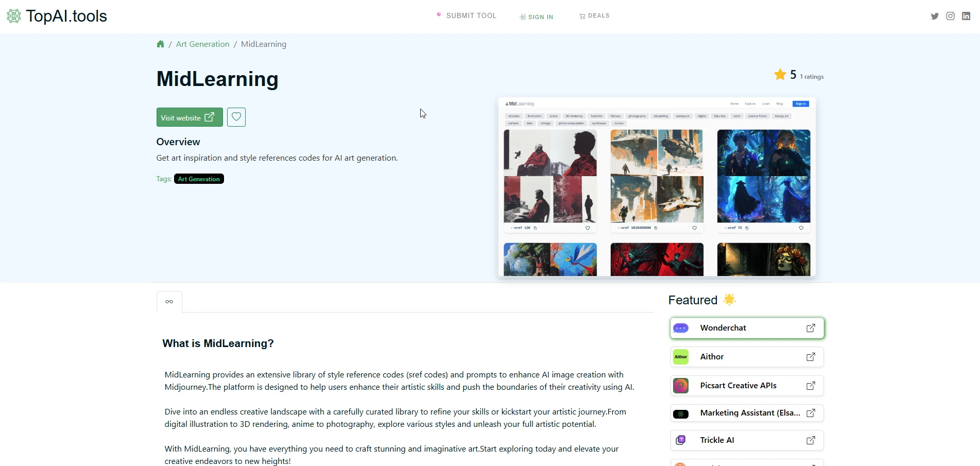Image resolution: width=980 pixels, height=466 pixels.
Task: Click the MidLearning page title
Action: point(217,79)
